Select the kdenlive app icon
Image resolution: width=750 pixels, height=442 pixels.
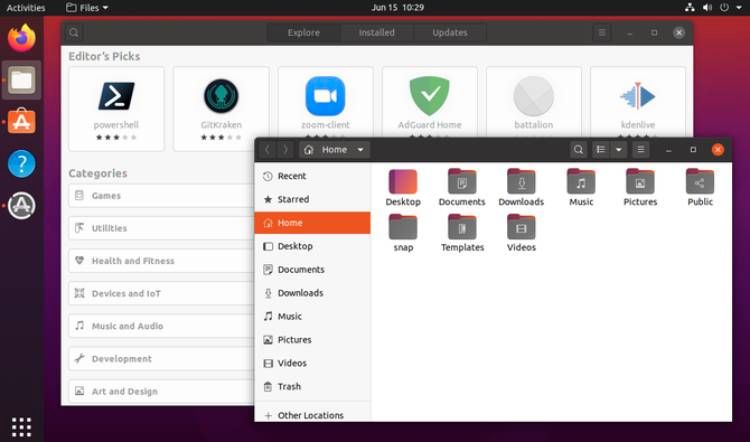[638, 96]
